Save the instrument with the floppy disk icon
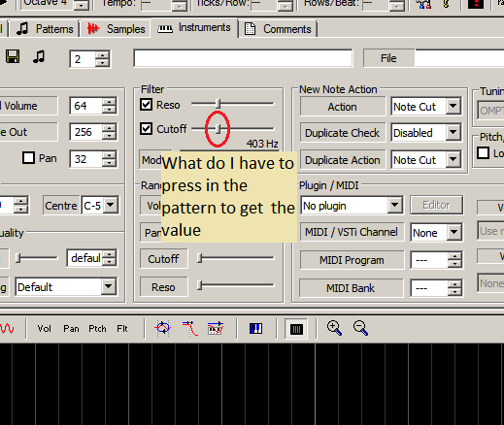Image resolution: width=504 pixels, height=425 pixels. click(x=13, y=56)
